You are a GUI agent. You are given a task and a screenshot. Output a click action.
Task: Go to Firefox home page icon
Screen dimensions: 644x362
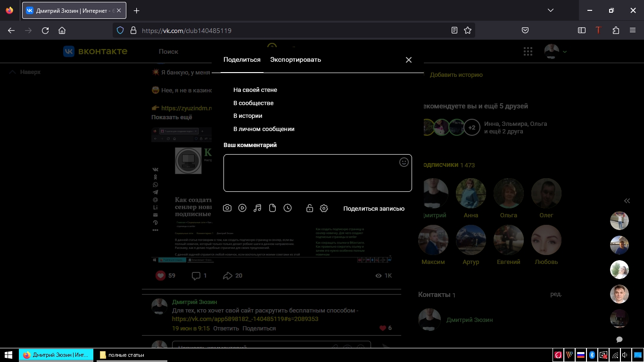click(62, 30)
